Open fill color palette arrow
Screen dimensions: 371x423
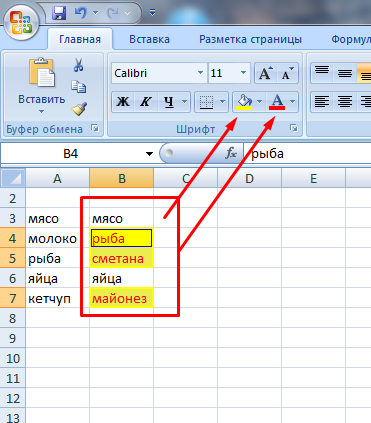[259, 102]
